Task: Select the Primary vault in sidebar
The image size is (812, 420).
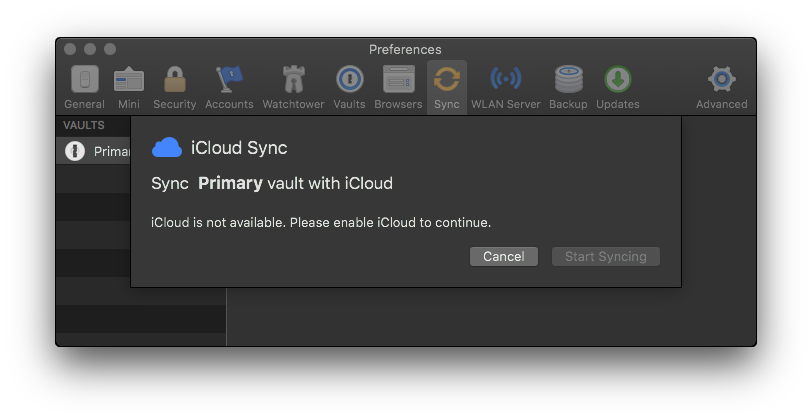Action: (93, 151)
